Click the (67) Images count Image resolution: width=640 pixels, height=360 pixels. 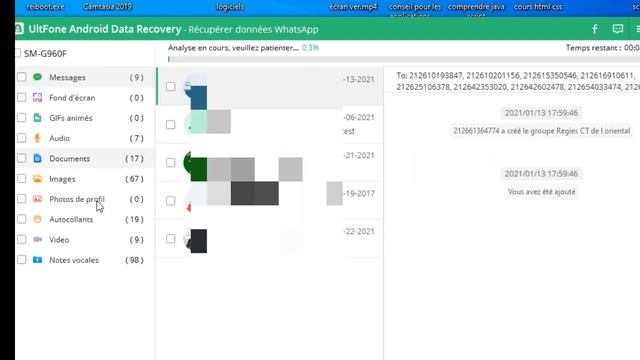[134, 179]
